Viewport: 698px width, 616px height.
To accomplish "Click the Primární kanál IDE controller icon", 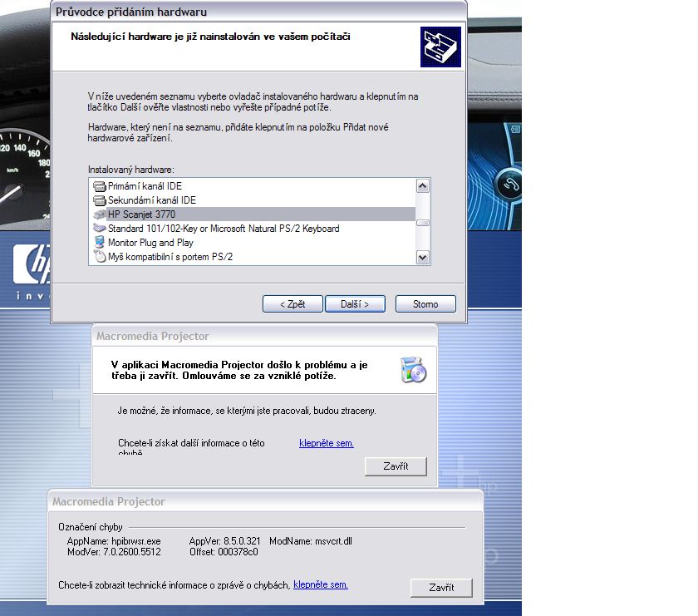I will (x=99, y=186).
